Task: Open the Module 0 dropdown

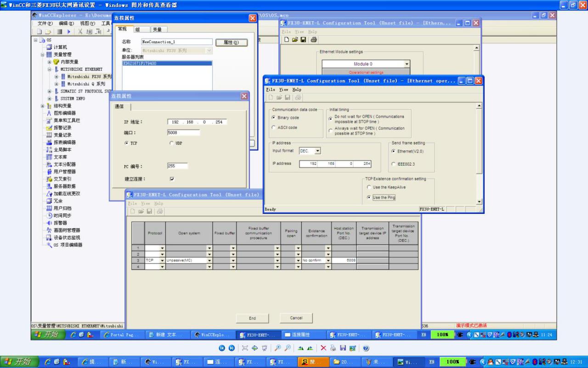Action: click(x=407, y=64)
